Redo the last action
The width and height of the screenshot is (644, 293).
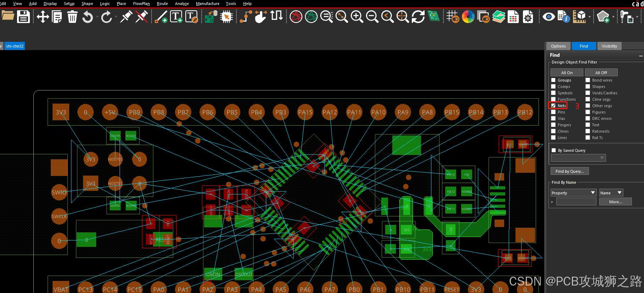[106, 17]
